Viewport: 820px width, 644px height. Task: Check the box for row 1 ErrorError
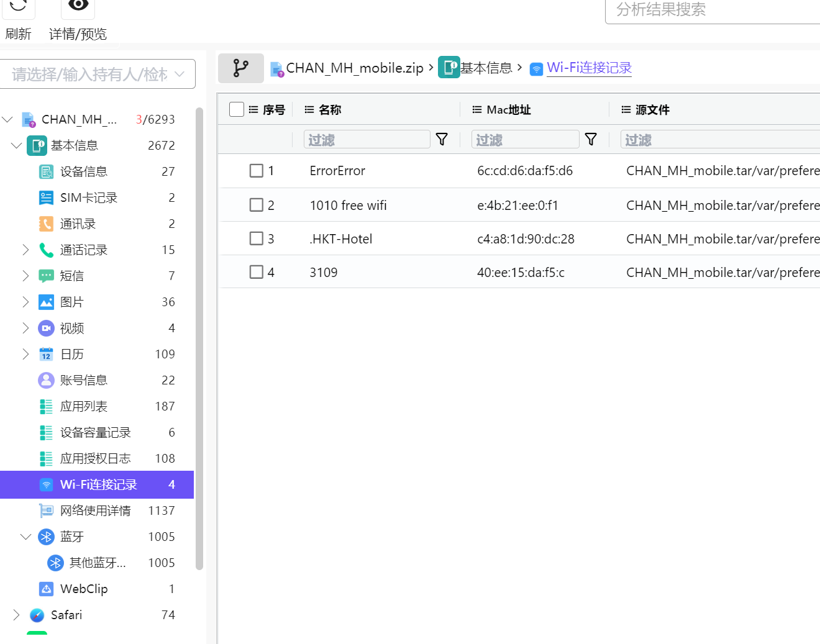click(x=256, y=170)
